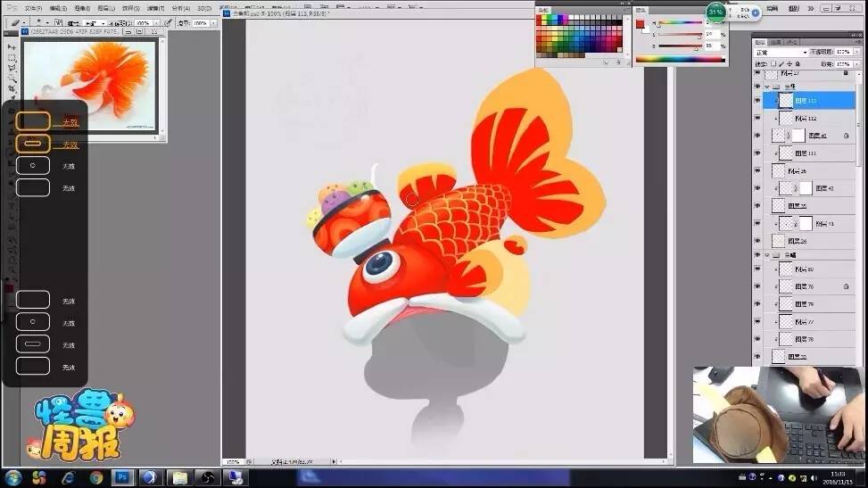Collapse the upper layer group folder
This screenshot has height=488, width=868.
tap(767, 87)
